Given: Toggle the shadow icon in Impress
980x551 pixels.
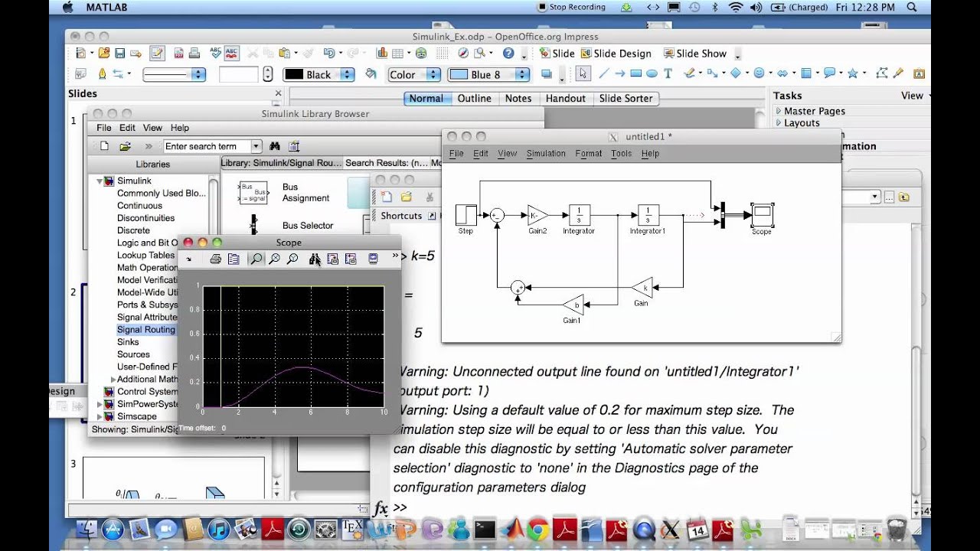Looking at the screenshot, I should [x=547, y=74].
